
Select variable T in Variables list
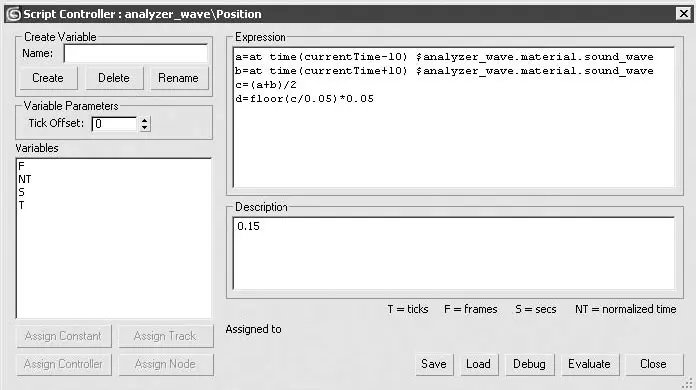click(x=21, y=205)
